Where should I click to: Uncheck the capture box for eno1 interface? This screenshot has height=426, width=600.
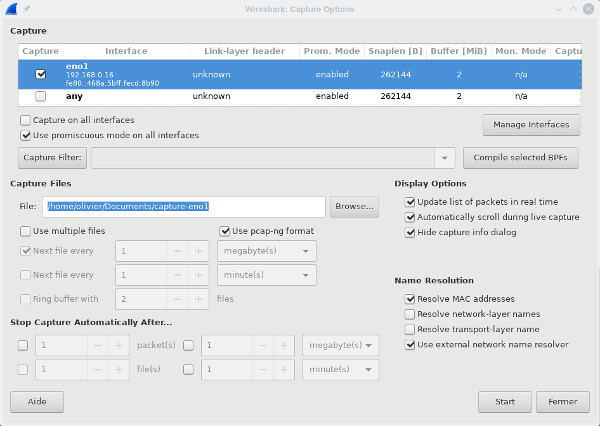[x=40, y=74]
